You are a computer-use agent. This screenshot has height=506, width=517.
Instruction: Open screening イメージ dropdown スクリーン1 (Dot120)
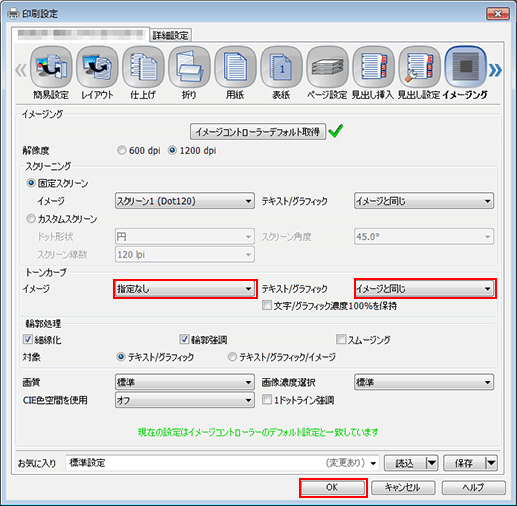pos(185,201)
